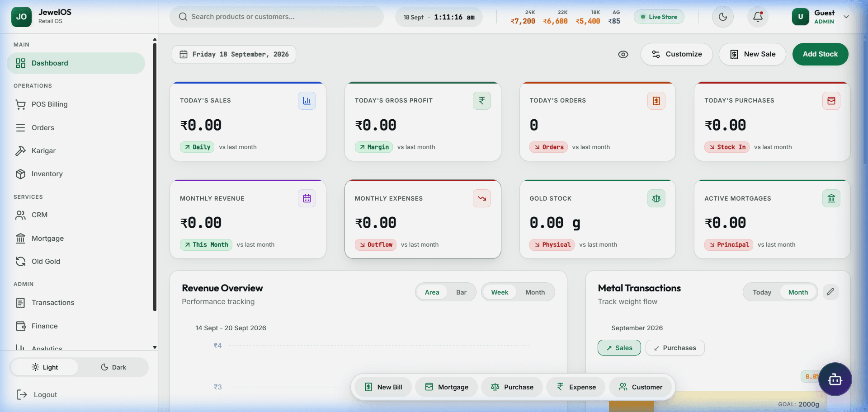Switch theme to Light
Viewport: 868px width, 412px height.
[x=45, y=367]
